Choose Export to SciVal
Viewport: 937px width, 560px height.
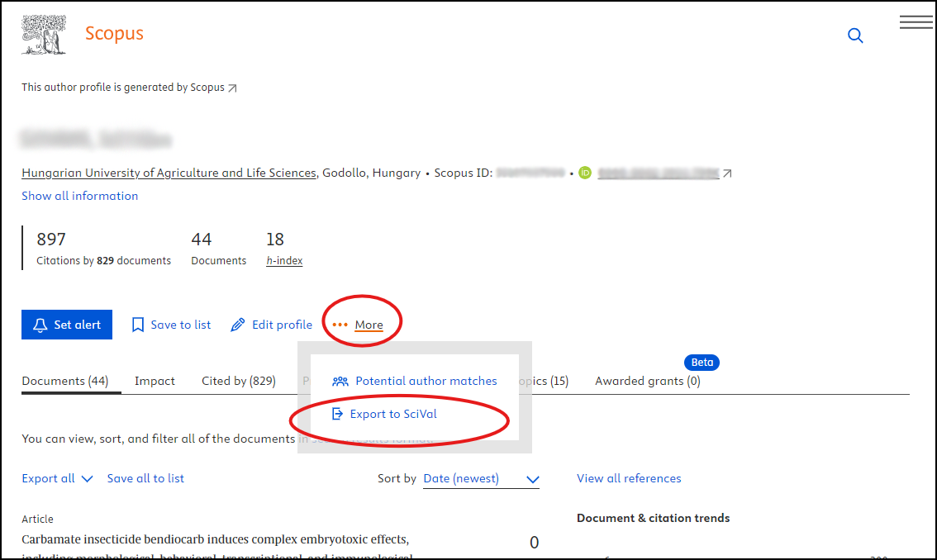tap(384, 414)
